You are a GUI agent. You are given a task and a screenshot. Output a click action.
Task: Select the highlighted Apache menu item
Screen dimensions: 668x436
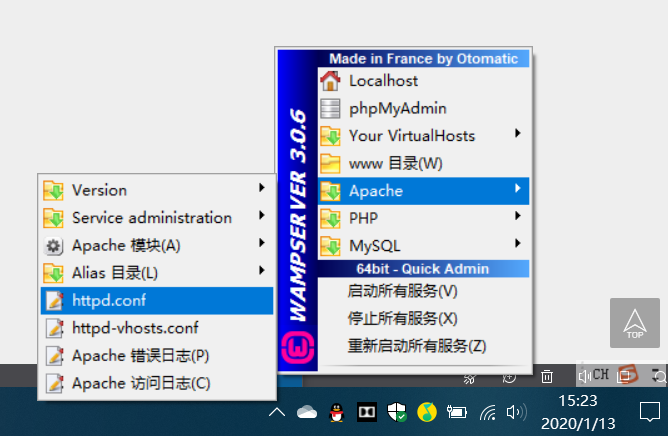(423, 191)
